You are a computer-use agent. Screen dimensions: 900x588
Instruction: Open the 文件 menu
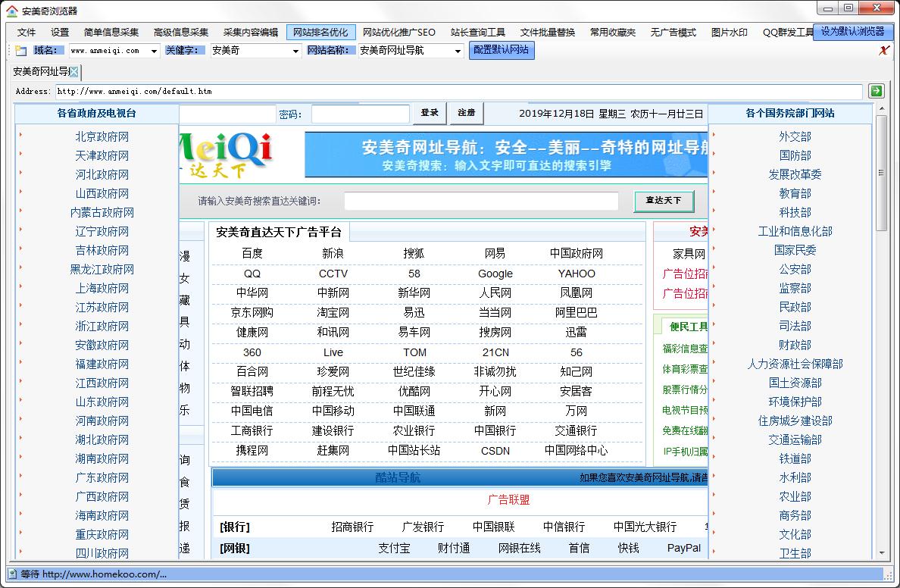[27, 33]
